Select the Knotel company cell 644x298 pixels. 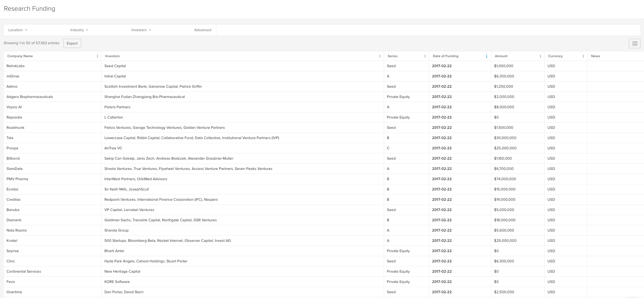click(53, 240)
